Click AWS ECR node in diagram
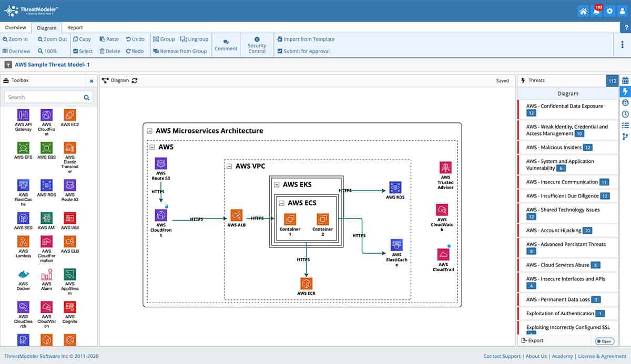Viewport: 631px width, 364px height. [x=307, y=284]
